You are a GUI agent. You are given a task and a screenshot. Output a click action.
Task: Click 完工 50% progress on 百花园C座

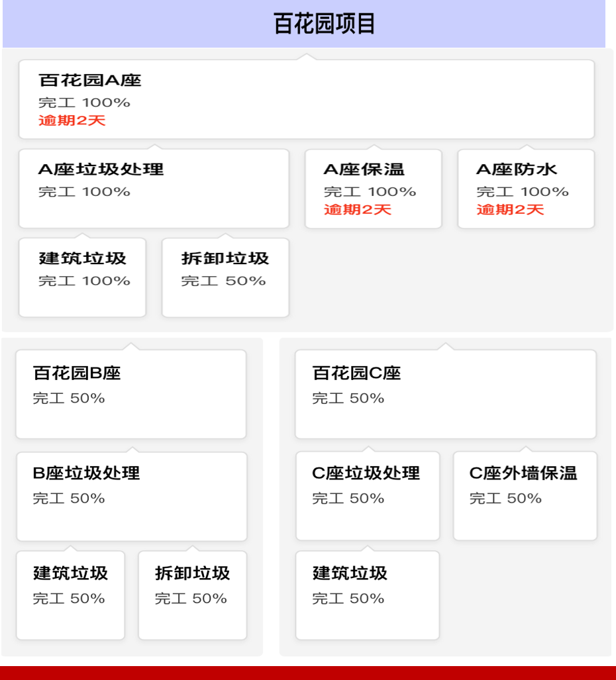[x=348, y=399]
